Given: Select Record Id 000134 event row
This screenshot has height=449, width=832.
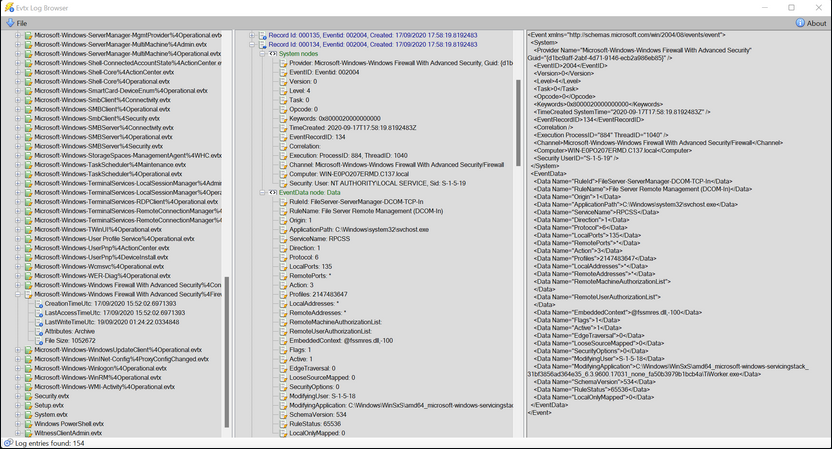Looking at the screenshot, I should [372, 45].
